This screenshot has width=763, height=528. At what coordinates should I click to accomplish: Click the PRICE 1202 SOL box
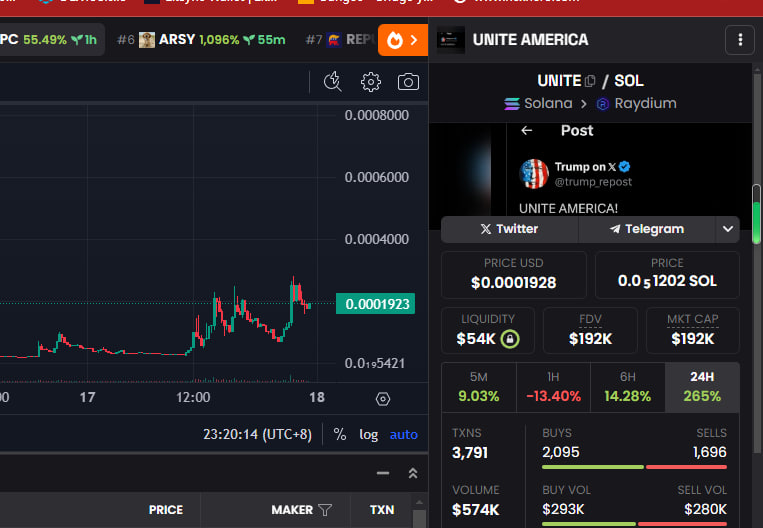point(667,275)
